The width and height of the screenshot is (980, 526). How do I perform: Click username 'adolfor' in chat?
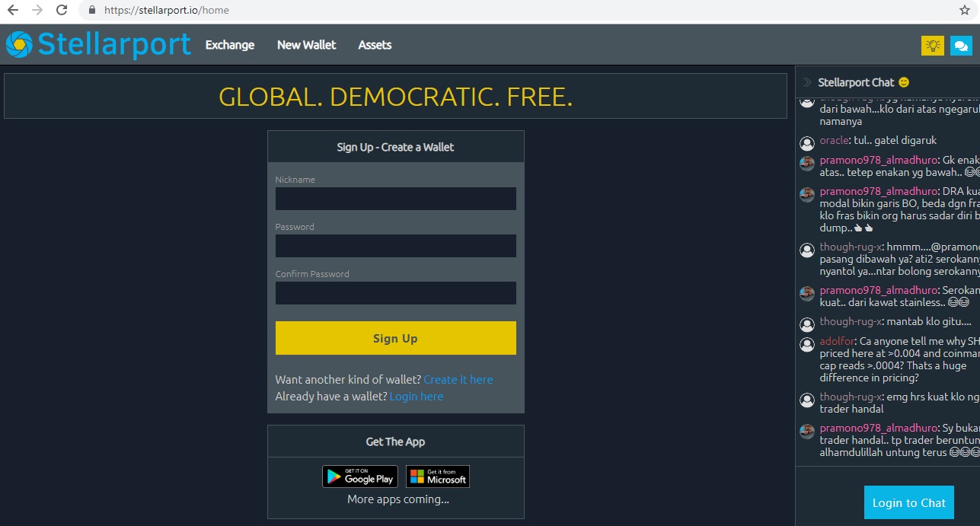(838, 342)
